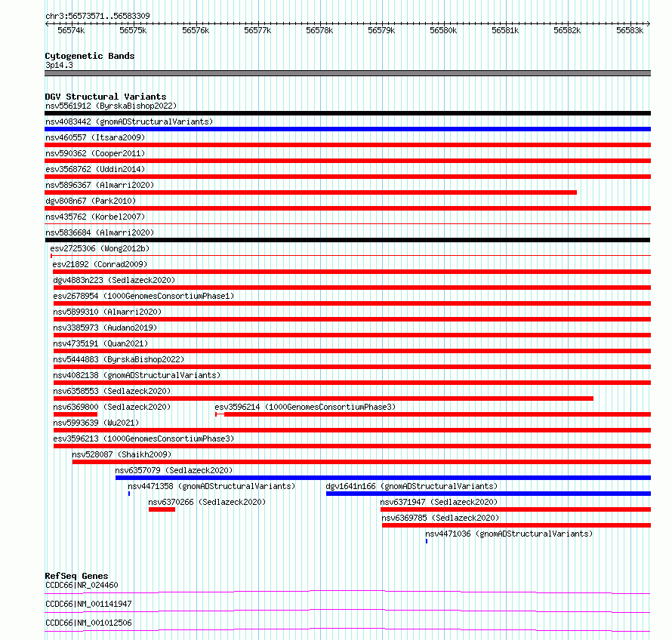The width and height of the screenshot is (672, 640).
Task: Click the 56578k ruler position label
Action: (x=319, y=30)
